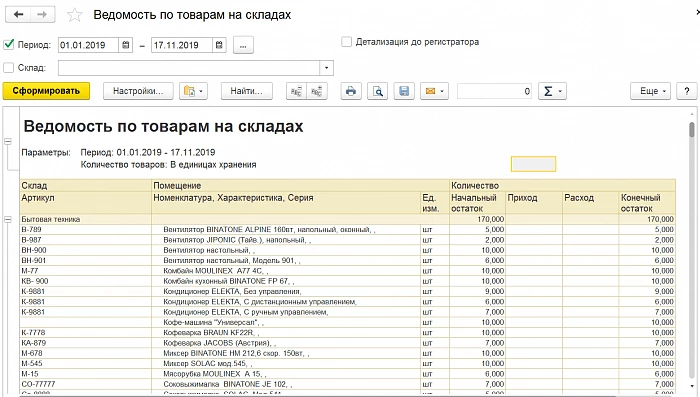Click the Помещение header cell
The width and height of the screenshot is (700, 397).
300,185
